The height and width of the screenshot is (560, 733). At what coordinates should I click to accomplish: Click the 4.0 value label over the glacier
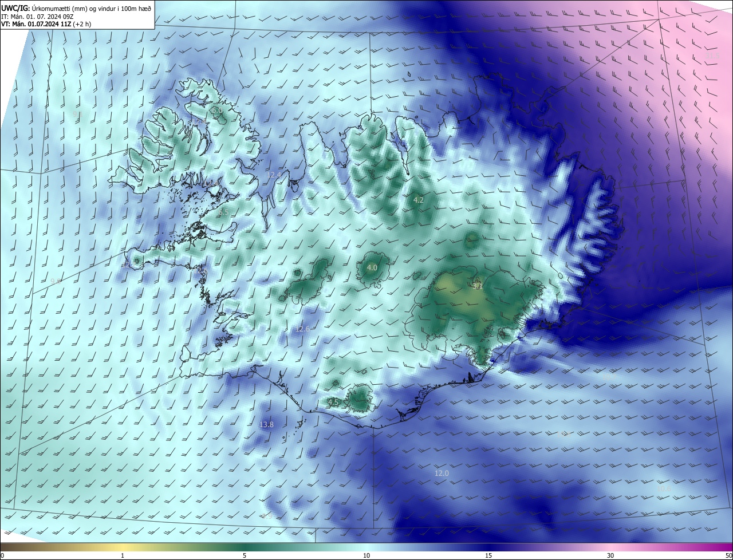coord(372,267)
